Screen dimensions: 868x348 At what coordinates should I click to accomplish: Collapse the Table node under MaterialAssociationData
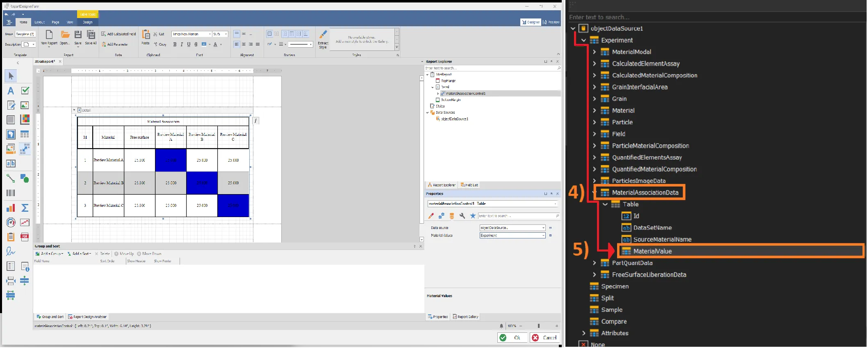(x=605, y=204)
